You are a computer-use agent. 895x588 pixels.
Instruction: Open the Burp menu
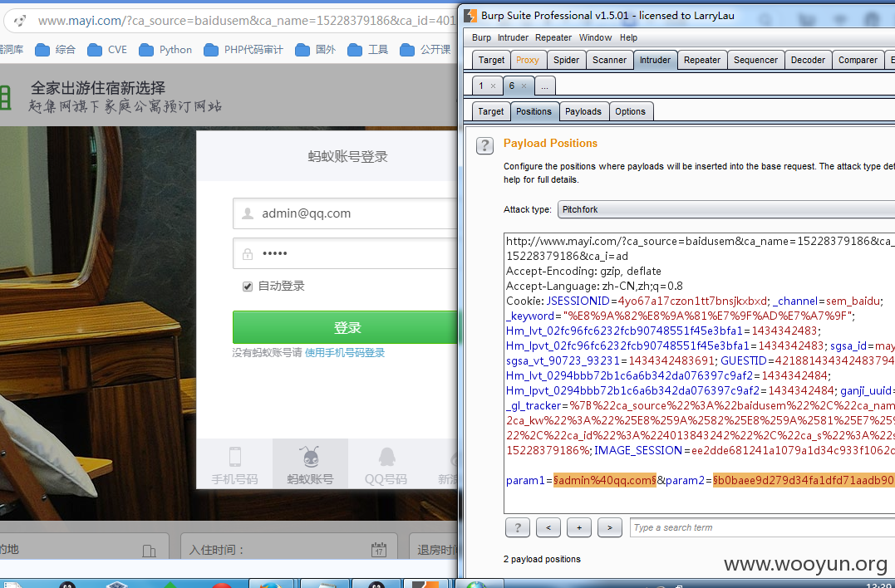(x=481, y=37)
